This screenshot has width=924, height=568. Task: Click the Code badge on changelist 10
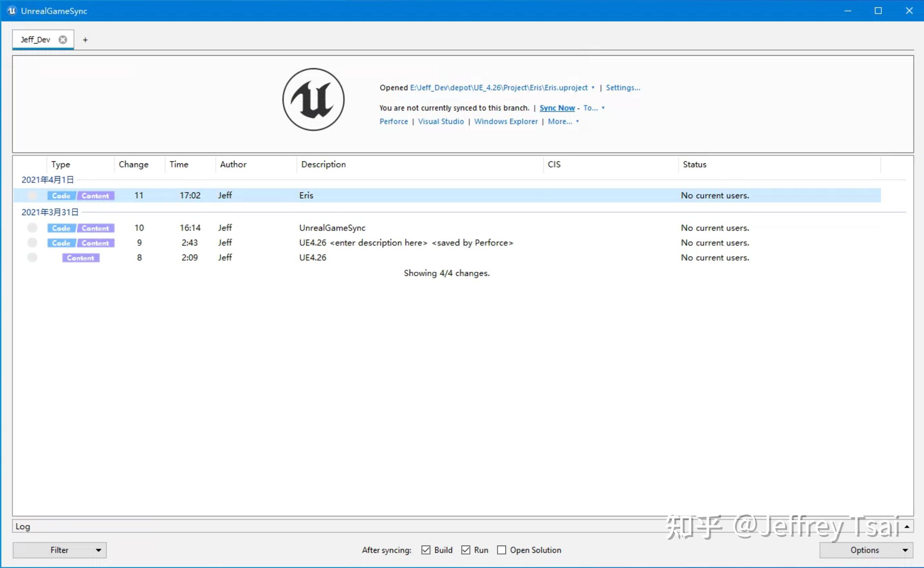tap(61, 228)
